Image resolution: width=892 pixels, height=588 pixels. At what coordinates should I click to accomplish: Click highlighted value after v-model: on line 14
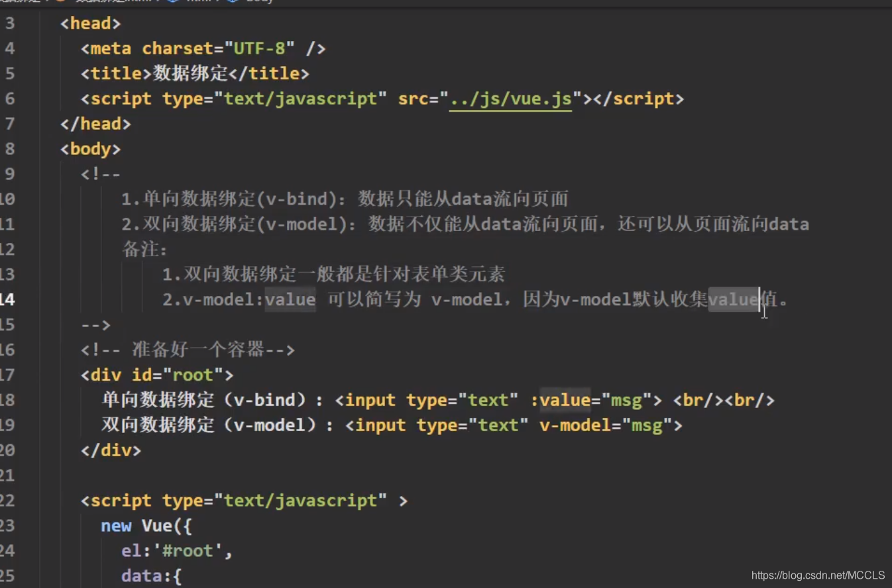click(290, 300)
